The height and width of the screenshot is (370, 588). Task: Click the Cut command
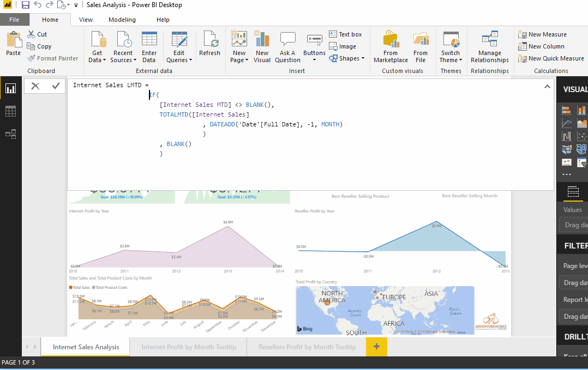37,34
